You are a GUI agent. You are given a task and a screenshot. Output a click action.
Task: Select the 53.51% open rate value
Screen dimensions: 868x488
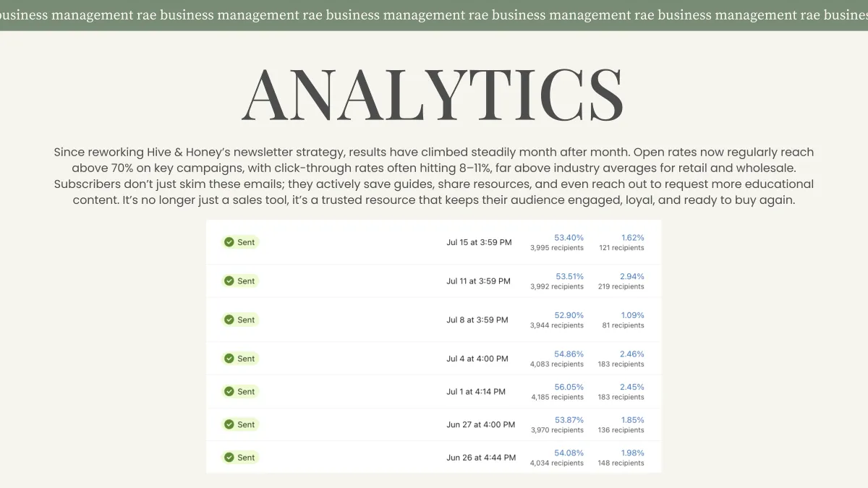tap(569, 276)
